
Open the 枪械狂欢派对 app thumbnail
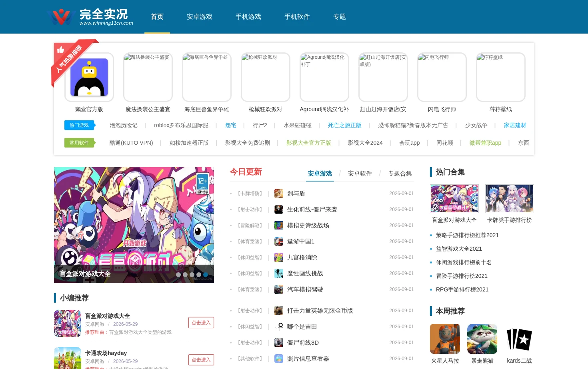tap(266, 77)
